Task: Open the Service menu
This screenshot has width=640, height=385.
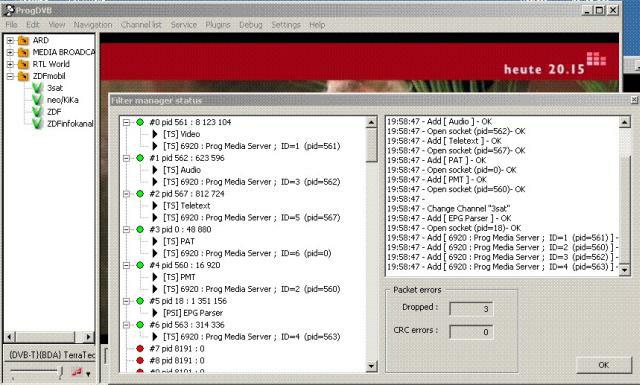Action: pyautogui.click(x=184, y=25)
